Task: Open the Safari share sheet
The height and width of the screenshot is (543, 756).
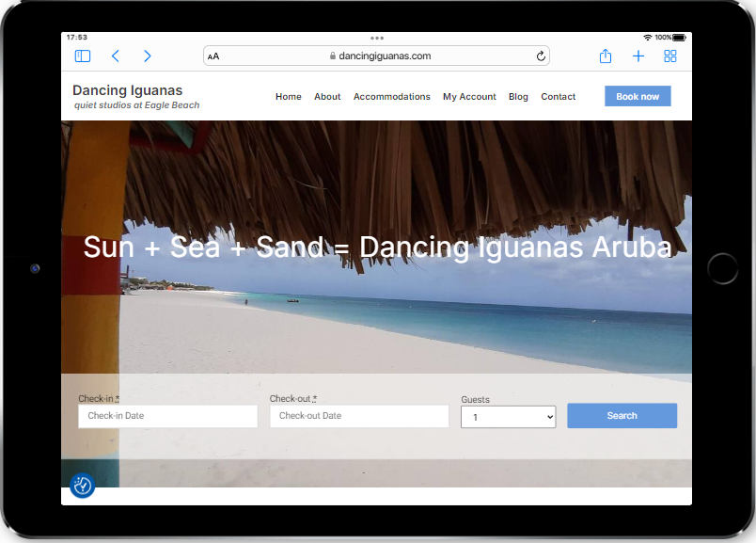Action: tap(606, 56)
